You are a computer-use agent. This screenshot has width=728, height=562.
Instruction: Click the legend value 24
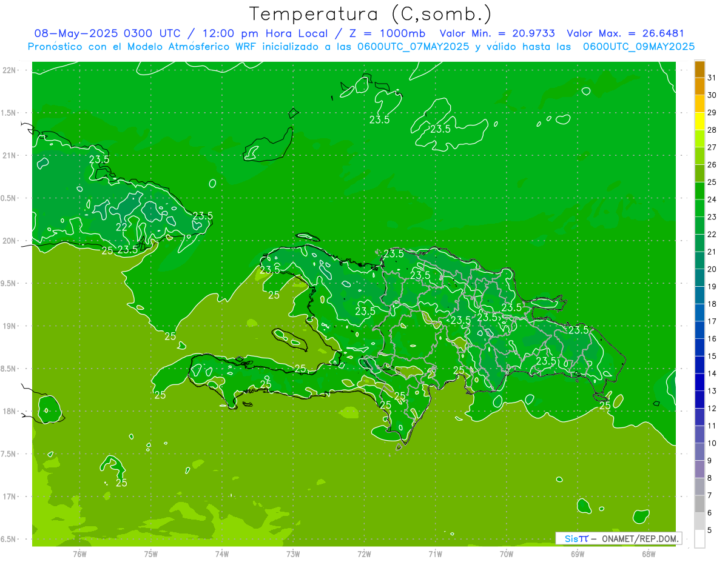pyautogui.click(x=712, y=199)
